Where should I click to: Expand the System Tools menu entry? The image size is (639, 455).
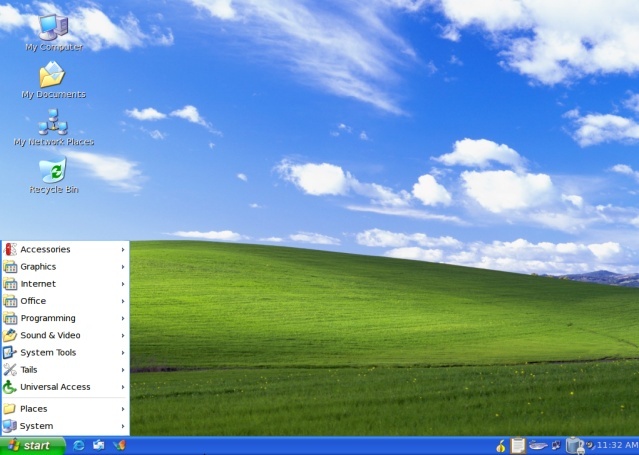pyautogui.click(x=65, y=352)
